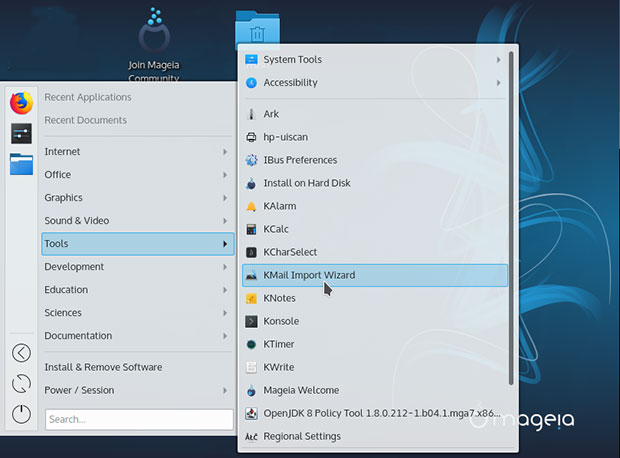Click the Ark archive icon

tap(251, 114)
